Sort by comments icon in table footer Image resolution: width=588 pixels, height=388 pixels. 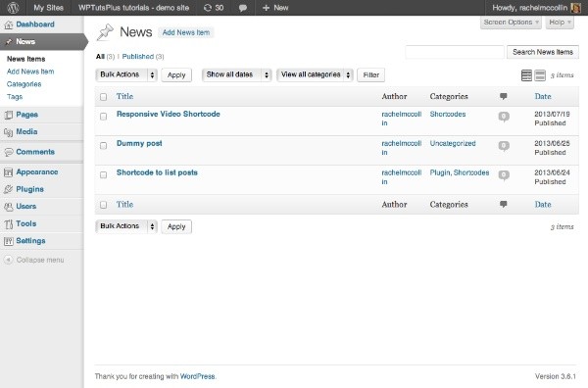(504, 205)
